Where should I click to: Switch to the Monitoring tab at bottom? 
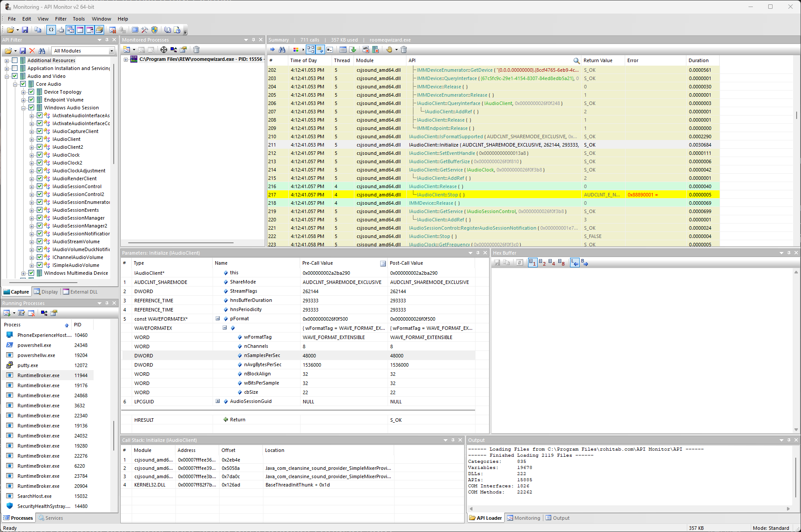[524, 518]
